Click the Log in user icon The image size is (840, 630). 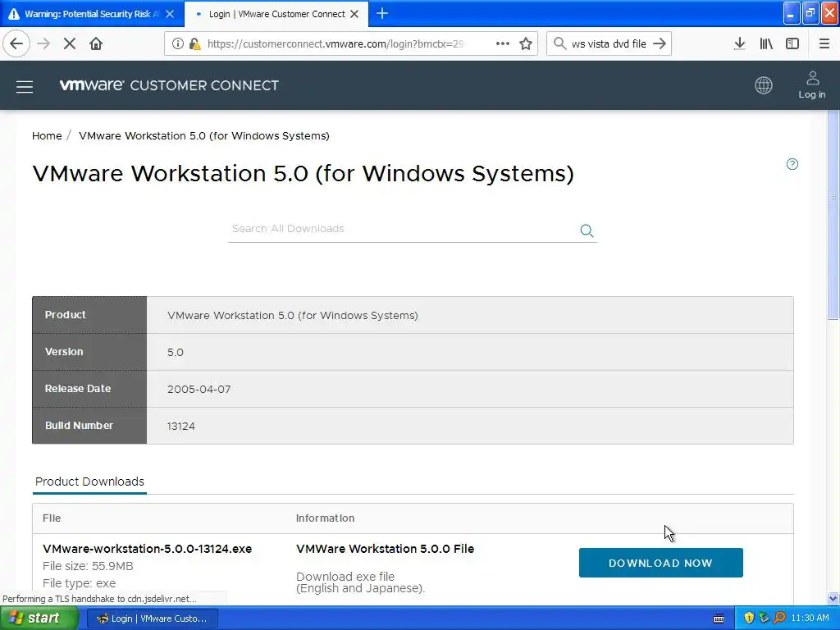812,84
